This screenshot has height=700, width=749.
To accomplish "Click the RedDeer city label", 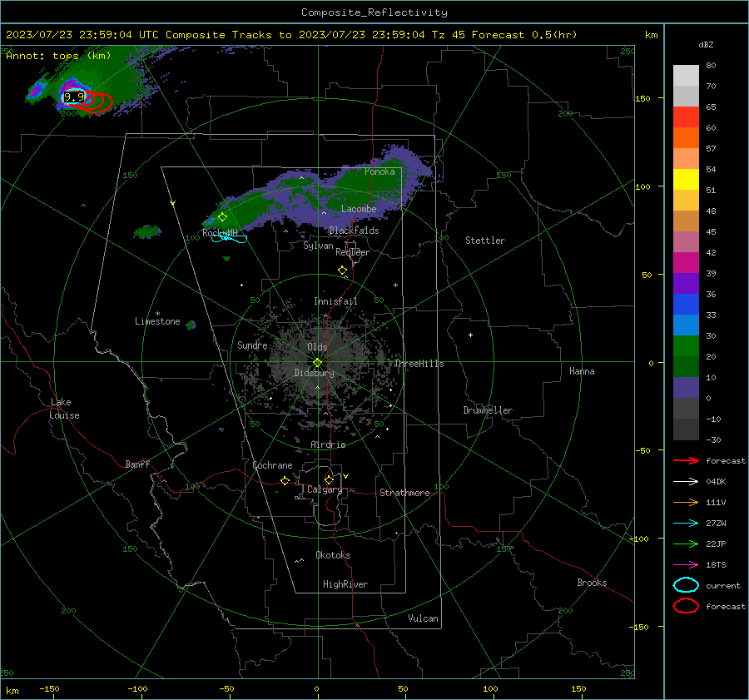I will tap(353, 252).
